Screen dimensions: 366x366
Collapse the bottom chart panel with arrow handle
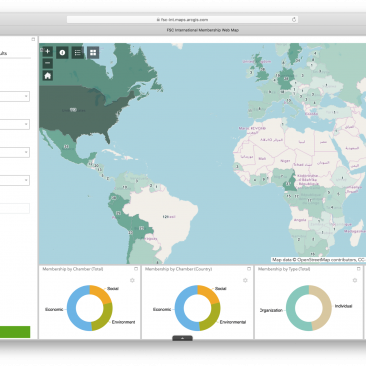click(x=182, y=338)
